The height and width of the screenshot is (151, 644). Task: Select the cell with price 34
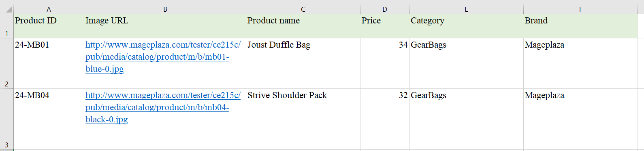click(x=385, y=63)
